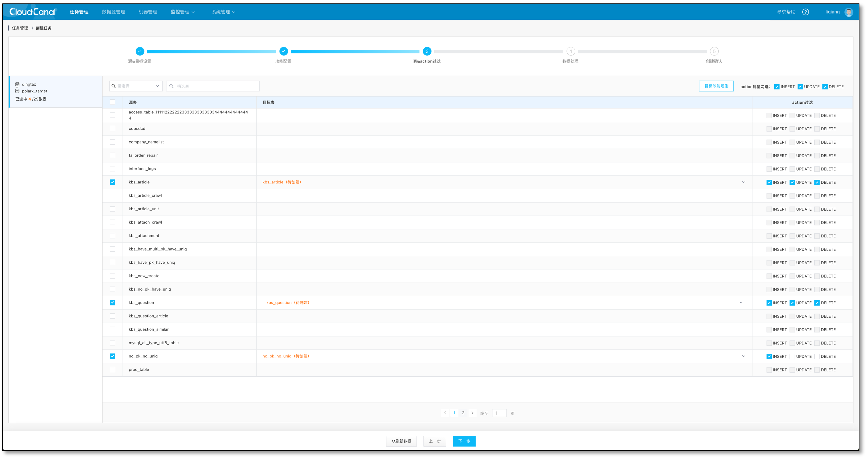The height and width of the screenshot is (460, 868).
Task: Click progress bar between steps one and two
Action: (211, 52)
